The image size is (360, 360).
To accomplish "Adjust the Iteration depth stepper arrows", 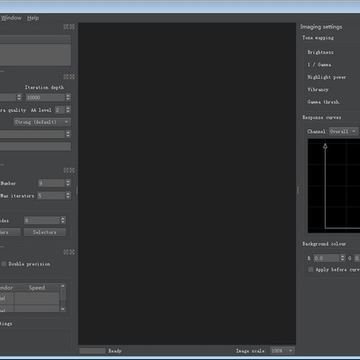I will click(x=68, y=97).
